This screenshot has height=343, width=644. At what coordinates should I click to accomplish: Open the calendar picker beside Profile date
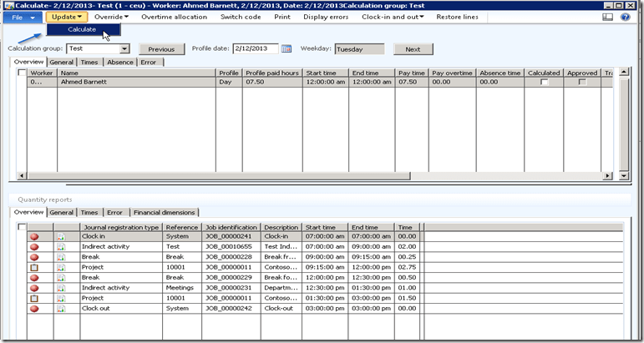(287, 49)
